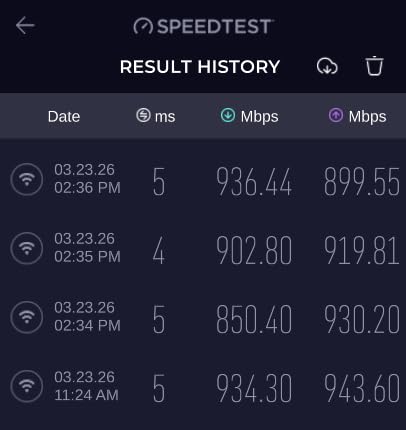Image resolution: width=406 pixels, height=430 pixels.
Task: Open the 850.40 Mbps download result
Action: [254, 320]
